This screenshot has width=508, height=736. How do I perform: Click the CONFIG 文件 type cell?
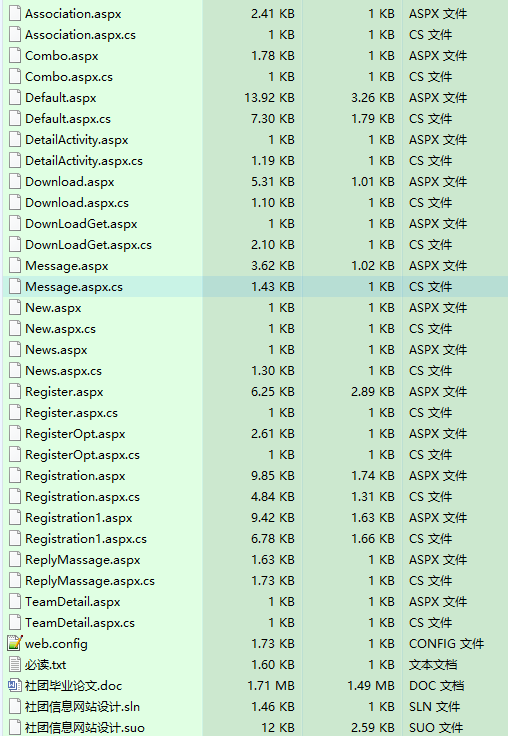[x=446, y=644]
